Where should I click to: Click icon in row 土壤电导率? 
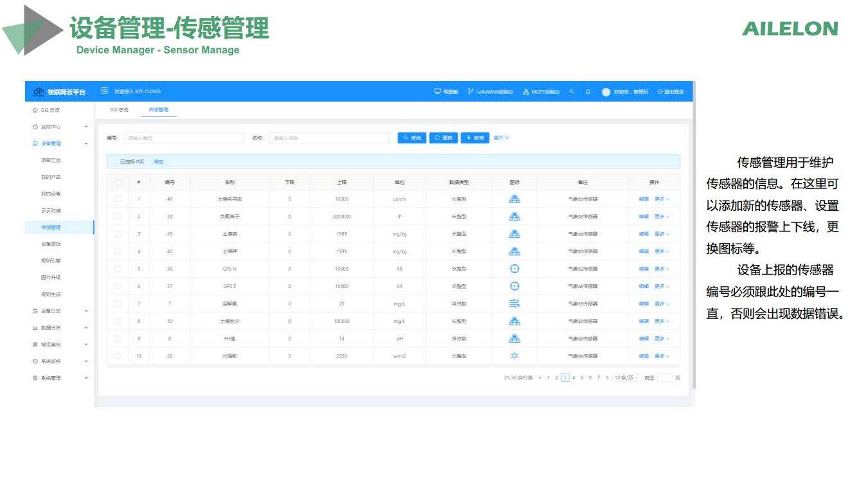514,199
